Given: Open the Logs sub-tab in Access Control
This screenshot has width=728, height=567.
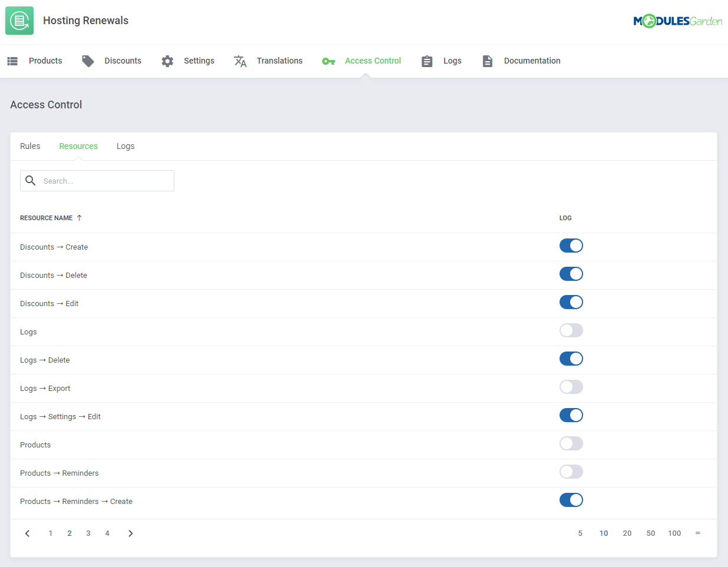Looking at the screenshot, I should tap(125, 146).
